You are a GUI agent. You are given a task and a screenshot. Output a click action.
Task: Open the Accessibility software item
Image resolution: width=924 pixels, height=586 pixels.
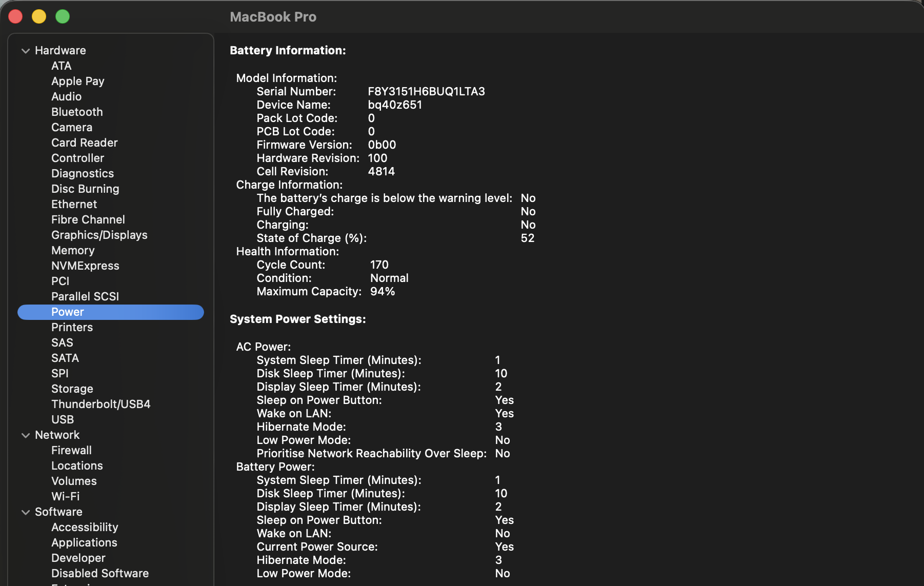(85, 527)
